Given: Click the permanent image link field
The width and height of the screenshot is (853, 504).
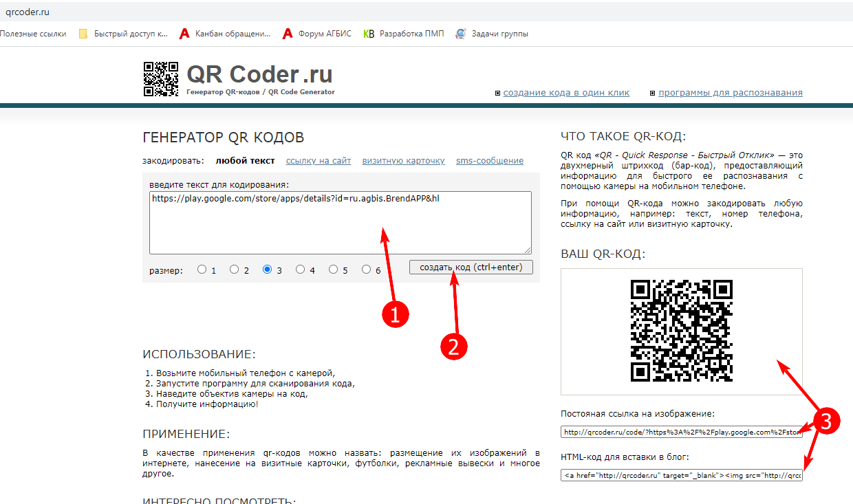Looking at the screenshot, I should tap(682, 432).
